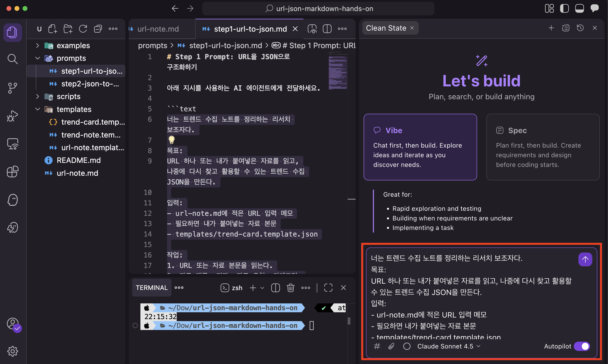Open Extensions view
Image resolution: width=608 pixels, height=364 pixels.
(x=12, y=172)
